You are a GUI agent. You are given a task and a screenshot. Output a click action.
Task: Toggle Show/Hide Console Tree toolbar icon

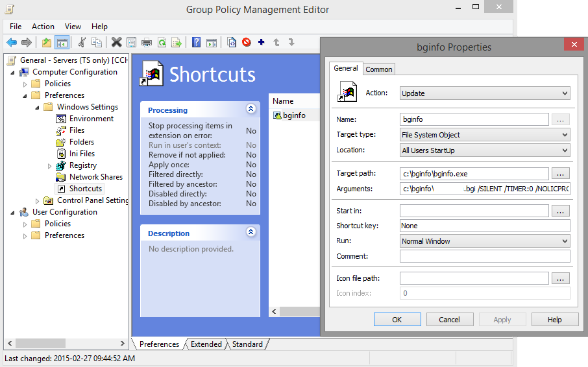62,42
